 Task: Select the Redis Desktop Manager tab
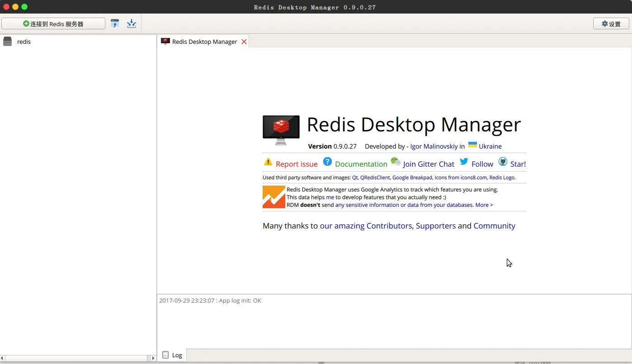click(204, 42)
